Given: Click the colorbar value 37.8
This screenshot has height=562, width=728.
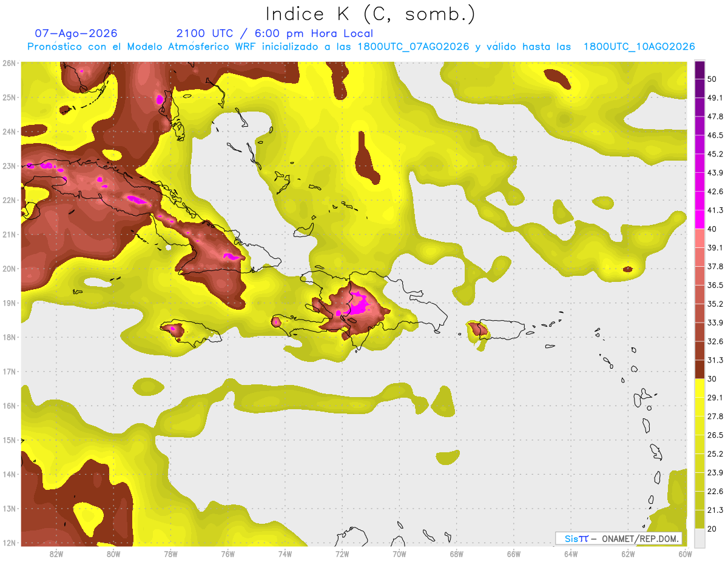Looking at the screenshot, I should click(x=715, y=266).
